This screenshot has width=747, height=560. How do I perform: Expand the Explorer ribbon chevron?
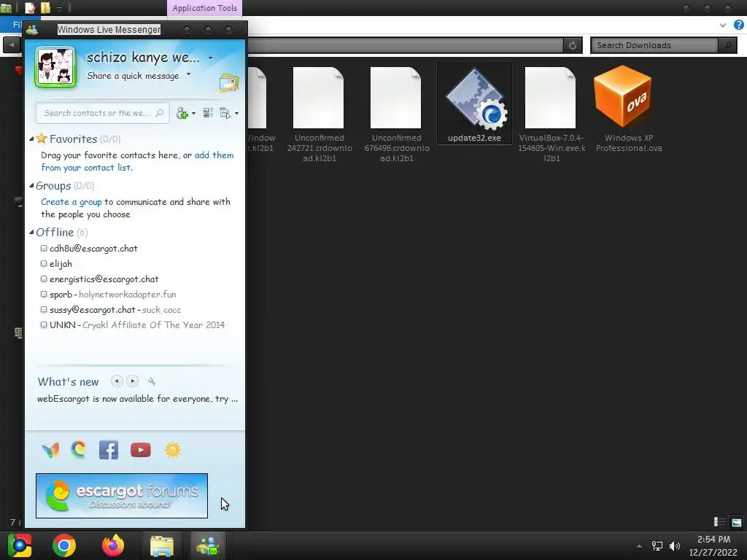tap(723, 25)
